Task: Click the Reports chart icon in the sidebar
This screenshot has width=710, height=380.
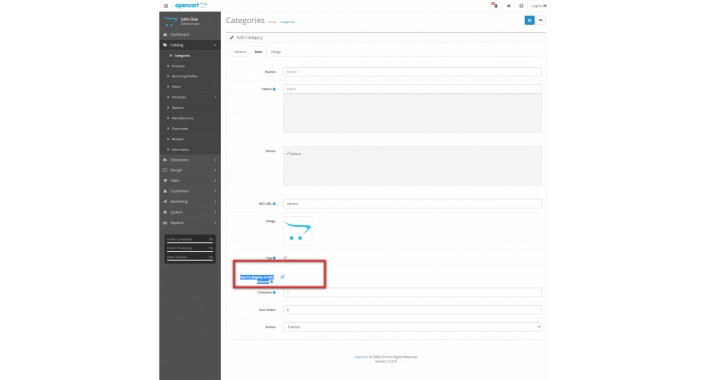Action: tap(165, 223)
